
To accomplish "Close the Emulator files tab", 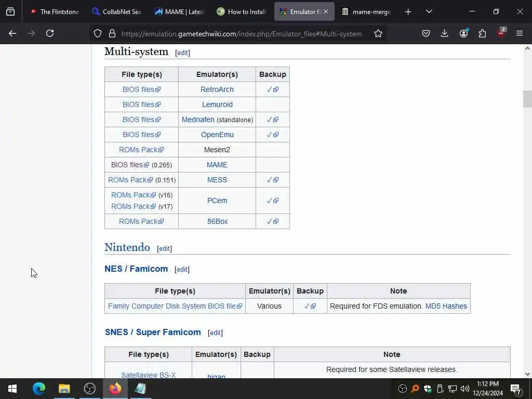I will (x=326, y=11).
